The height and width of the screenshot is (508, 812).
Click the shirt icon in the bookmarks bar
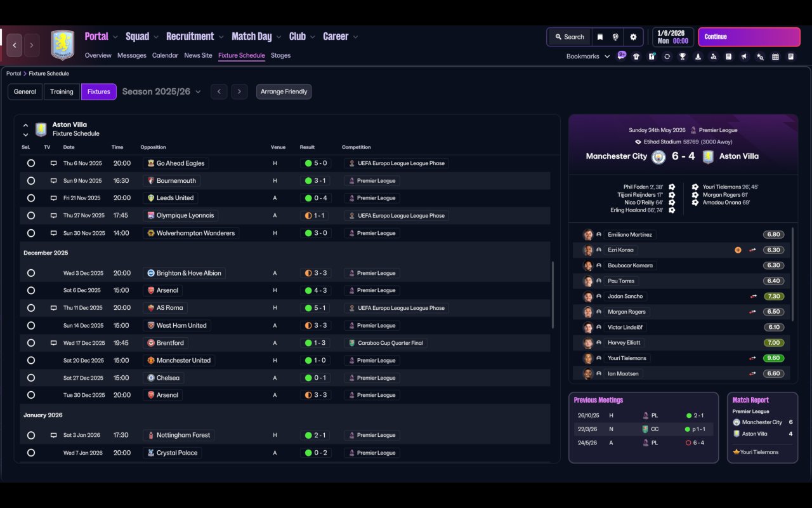(636, 57)
